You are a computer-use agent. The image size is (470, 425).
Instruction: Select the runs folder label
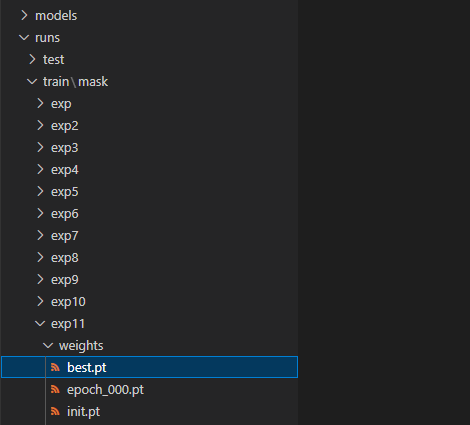tap(47, 38)
